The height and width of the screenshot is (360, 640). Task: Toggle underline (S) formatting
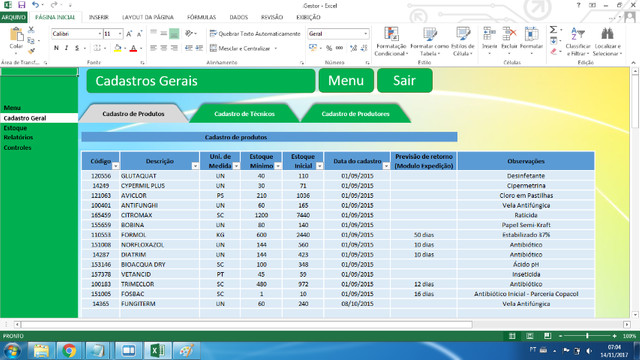(77, 48)
